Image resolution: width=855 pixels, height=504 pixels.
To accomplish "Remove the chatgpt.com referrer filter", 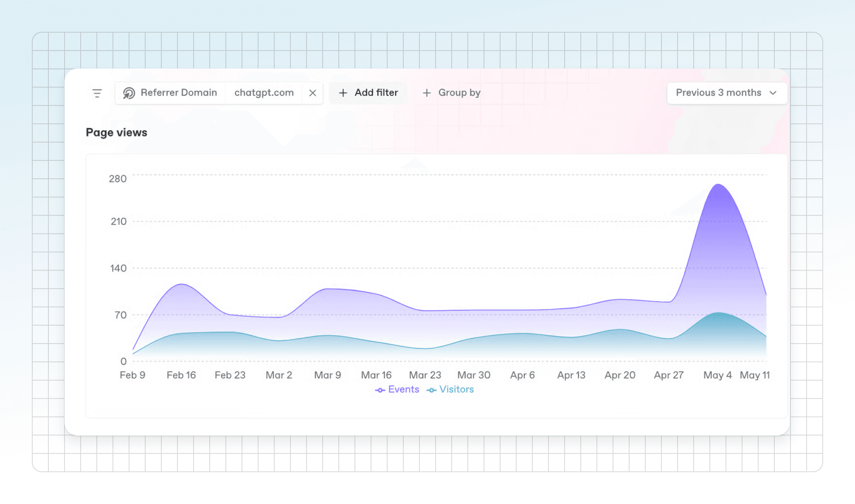I will (313, 93).
